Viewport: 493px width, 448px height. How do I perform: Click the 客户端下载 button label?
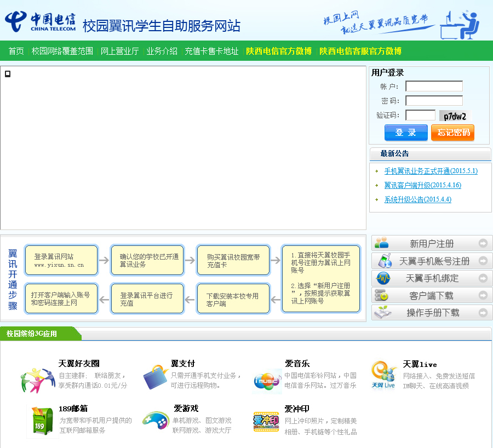click(431, 296)
